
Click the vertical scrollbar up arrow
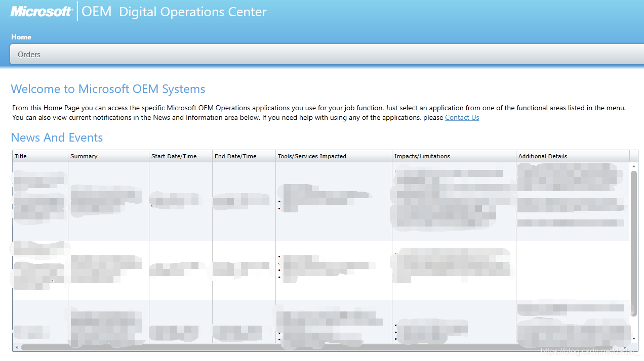point(634,166)
